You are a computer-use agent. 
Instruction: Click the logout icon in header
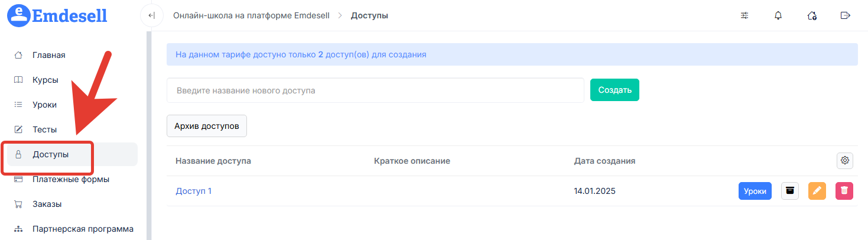[845, 15]
